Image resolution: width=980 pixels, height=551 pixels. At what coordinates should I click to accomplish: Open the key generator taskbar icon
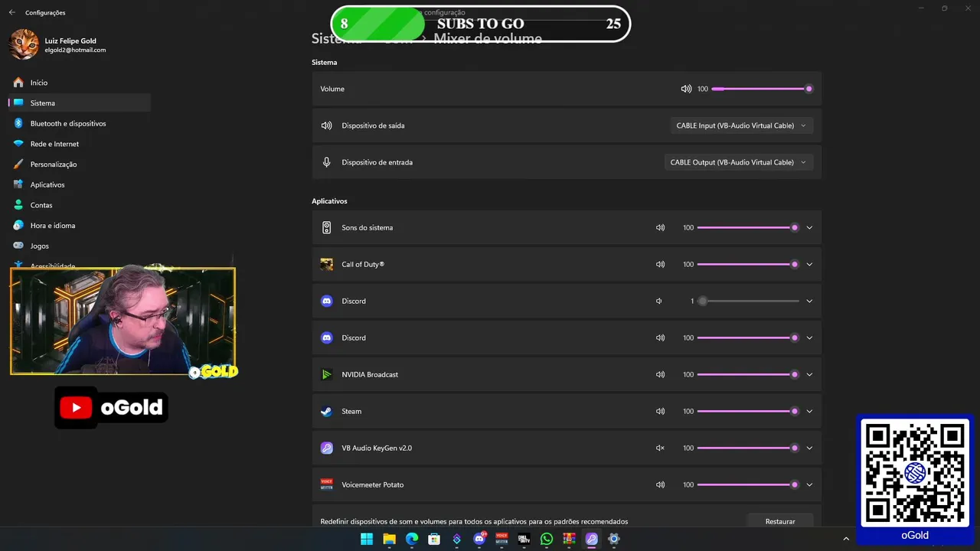[592, 539]
